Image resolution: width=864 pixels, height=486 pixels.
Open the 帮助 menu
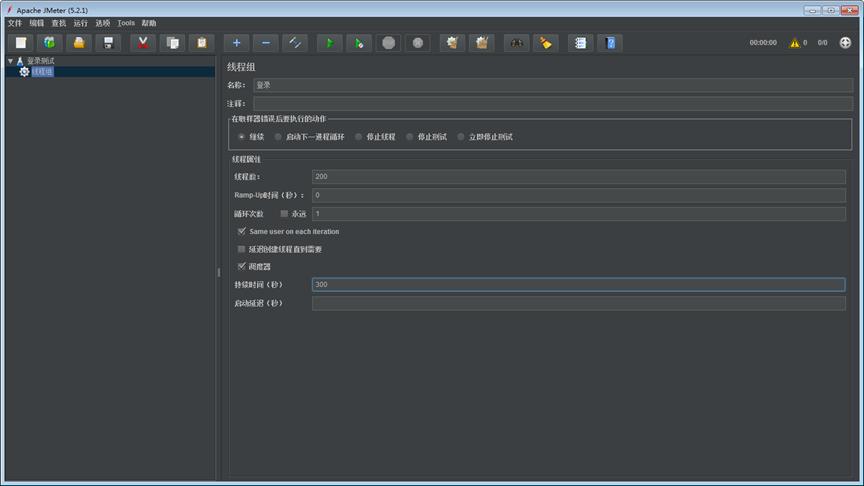149,23
